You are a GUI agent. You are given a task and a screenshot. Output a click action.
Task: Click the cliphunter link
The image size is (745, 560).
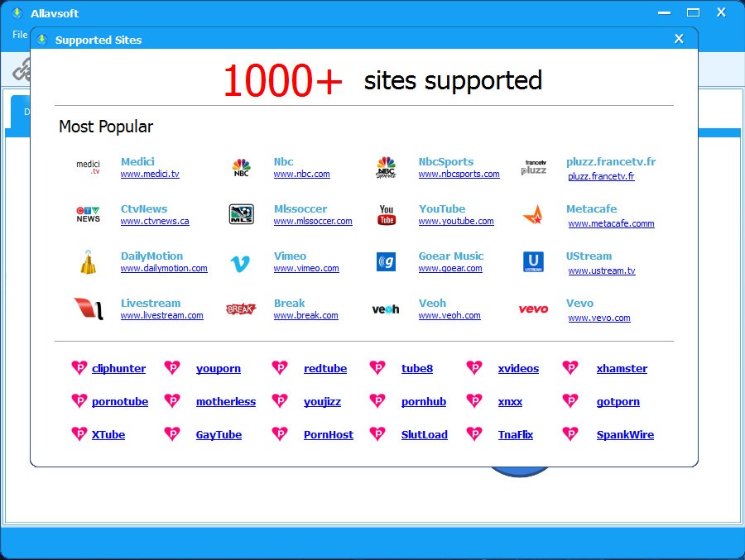(x=118, y=369)
